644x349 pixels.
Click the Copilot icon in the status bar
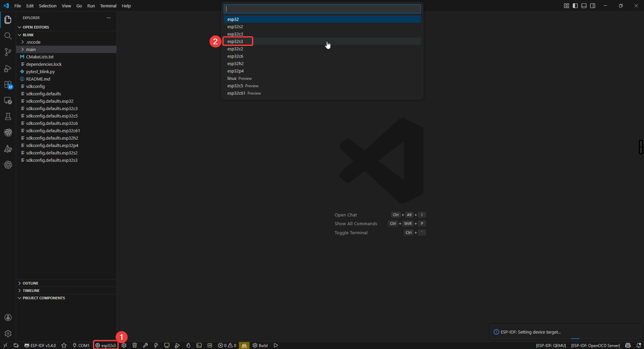point(628,345)
